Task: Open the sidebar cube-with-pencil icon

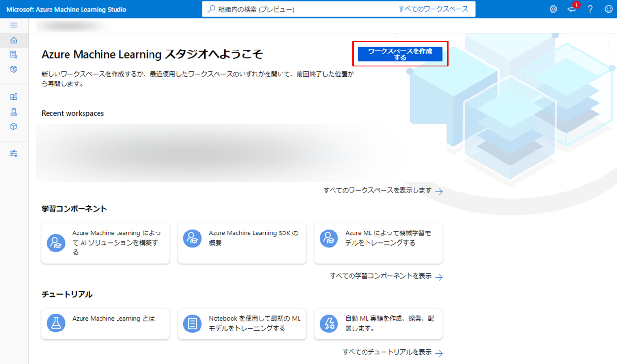Action: pos(14,69)
